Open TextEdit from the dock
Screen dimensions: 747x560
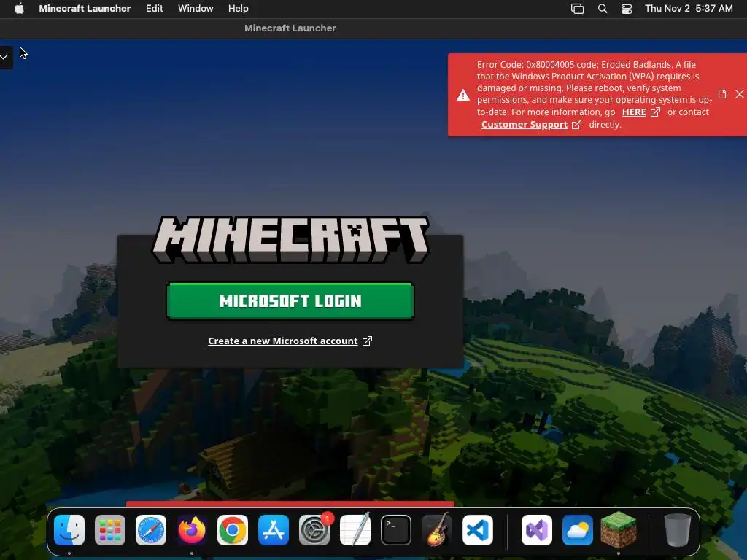355,530
